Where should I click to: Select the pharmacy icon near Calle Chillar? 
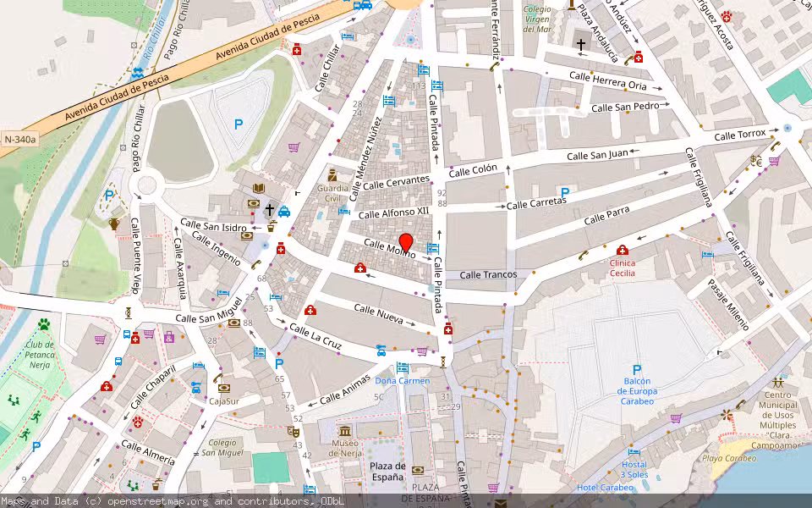point(297,49)
